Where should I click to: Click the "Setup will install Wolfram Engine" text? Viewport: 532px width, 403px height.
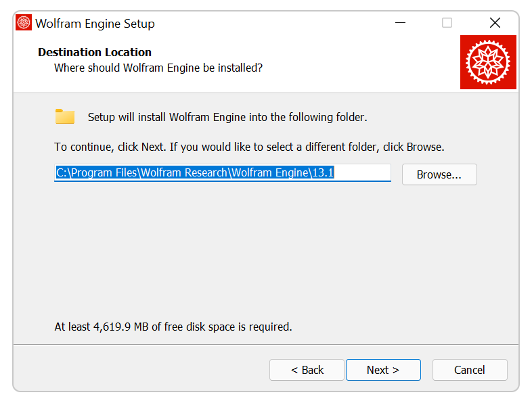pos(227,117)
